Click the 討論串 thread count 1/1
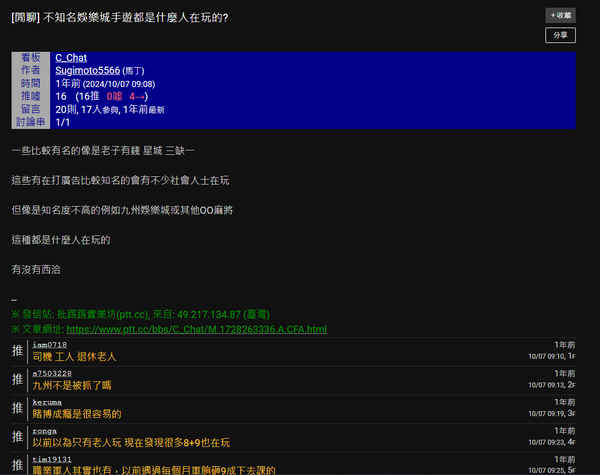 (x=63, y=122)
